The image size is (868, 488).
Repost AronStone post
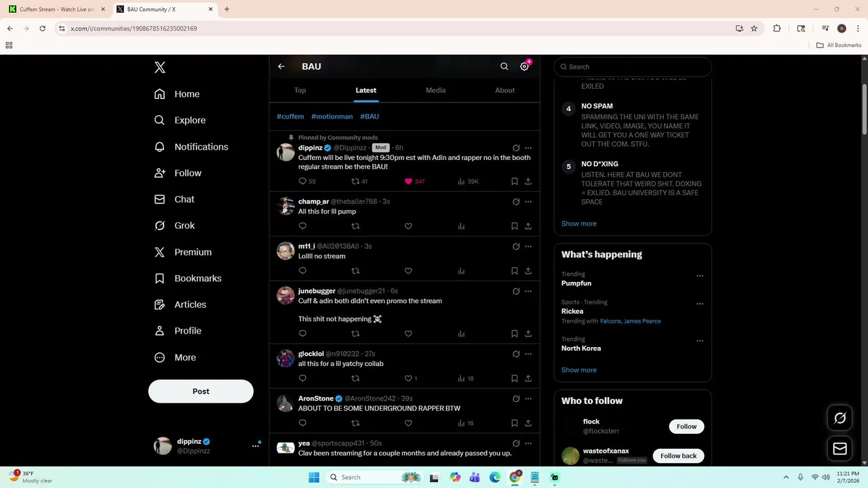click(355, 423)
